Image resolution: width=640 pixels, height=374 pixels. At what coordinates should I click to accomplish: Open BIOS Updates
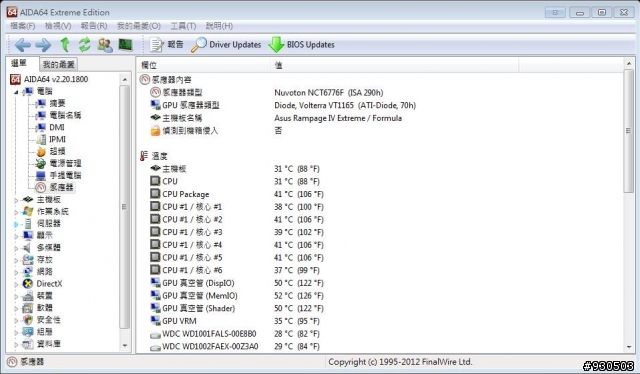click(x=302, y=45)
